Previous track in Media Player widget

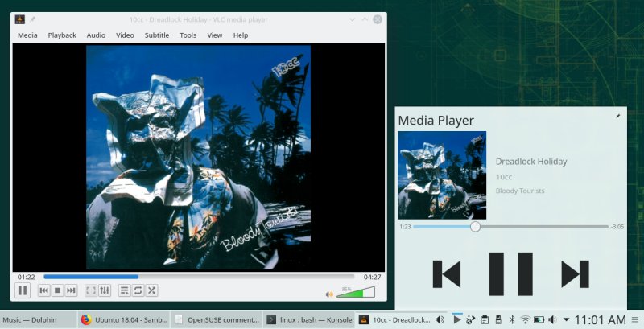[x=447, y=274]
